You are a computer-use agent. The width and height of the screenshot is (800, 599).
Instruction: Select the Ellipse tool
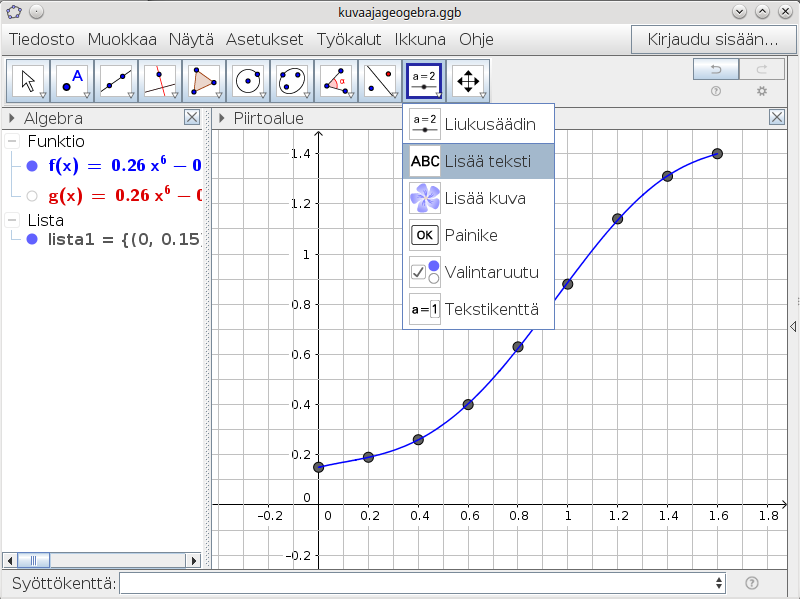[x=292, y=81]
